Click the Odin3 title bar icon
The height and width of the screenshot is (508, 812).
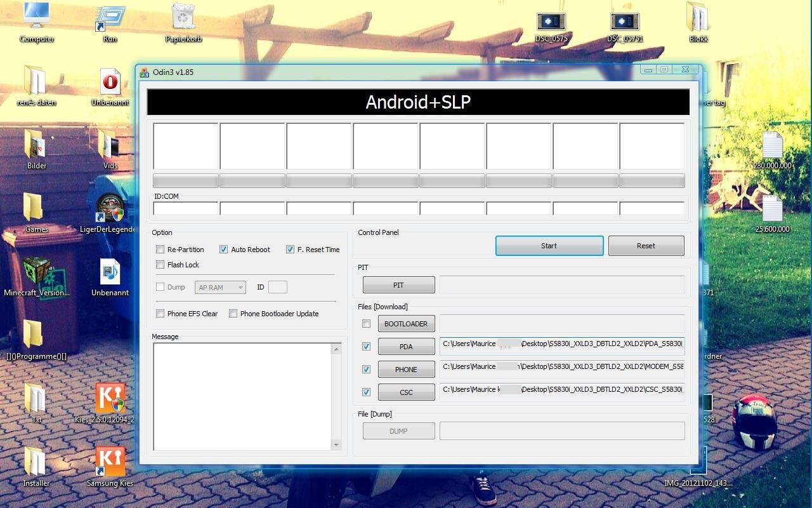click(x=144, y=72)
